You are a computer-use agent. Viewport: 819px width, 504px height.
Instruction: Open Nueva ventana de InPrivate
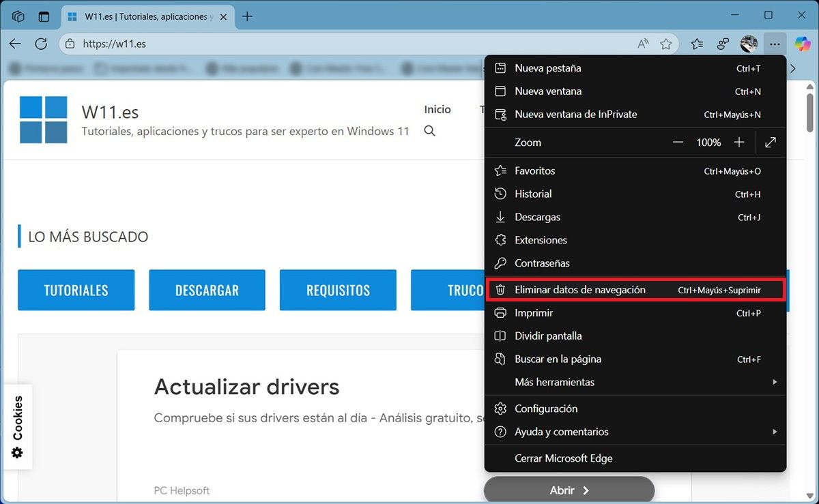(x=635, y=115)
